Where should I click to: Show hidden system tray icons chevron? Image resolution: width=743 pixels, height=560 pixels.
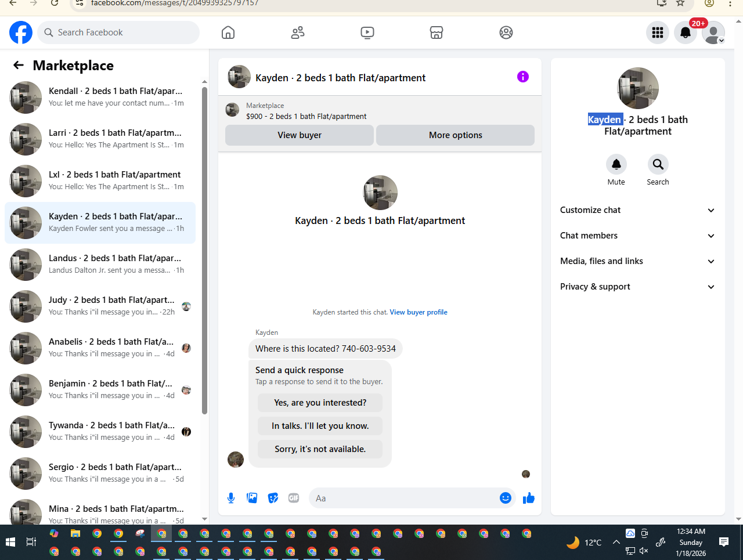click(616, 542)
